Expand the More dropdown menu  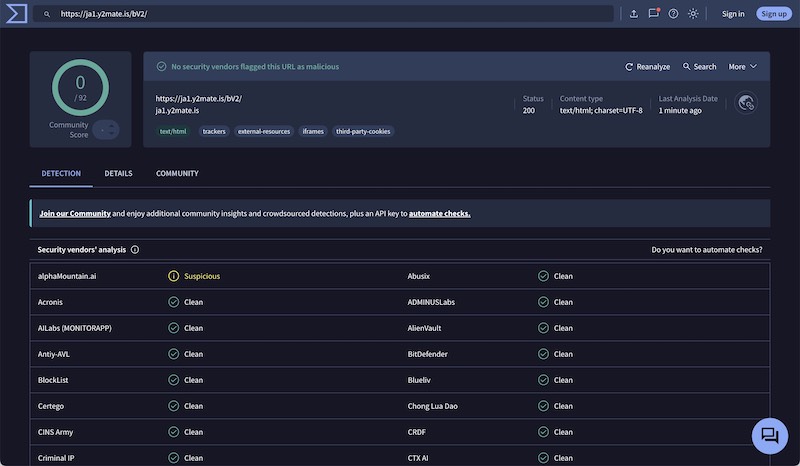pos(742,67)
